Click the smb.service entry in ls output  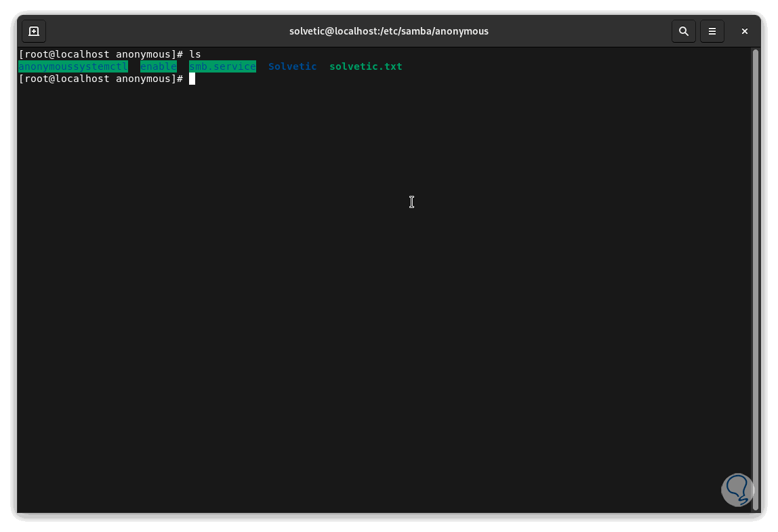tap(222, 66)
